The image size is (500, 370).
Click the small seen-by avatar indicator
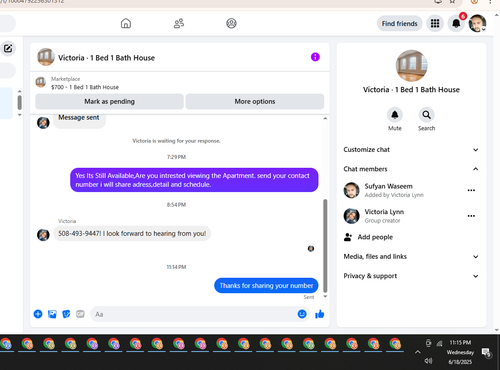point(311,249)
